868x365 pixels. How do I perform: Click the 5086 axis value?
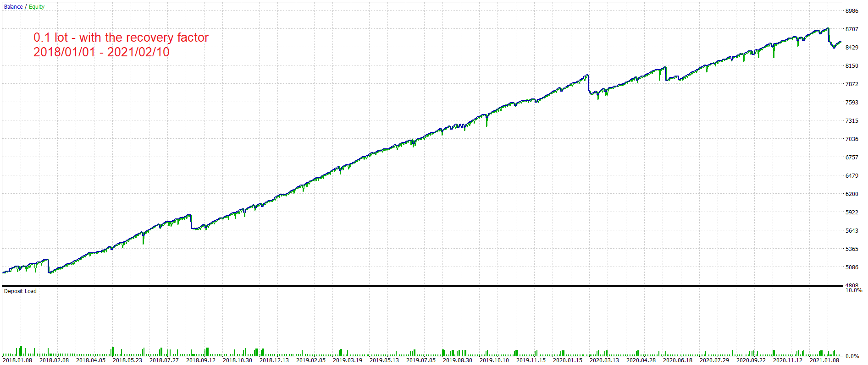pyautogui.click(x=852, y=267)
